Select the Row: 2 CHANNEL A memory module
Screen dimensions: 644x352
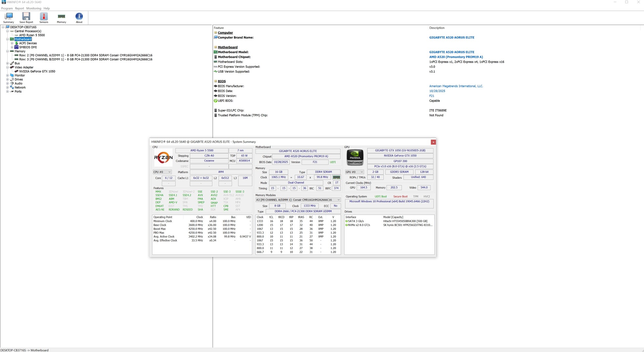coord(86,55)
